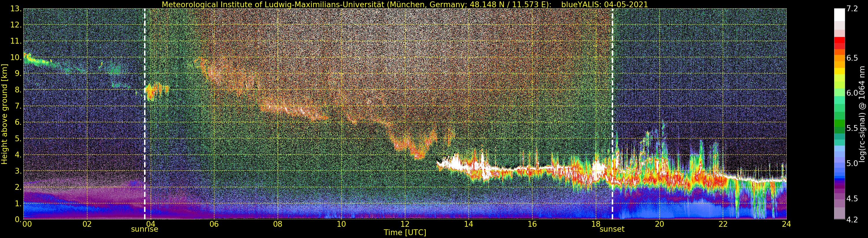Click the 'sunrise' label below the axis

tap(145, 229)
